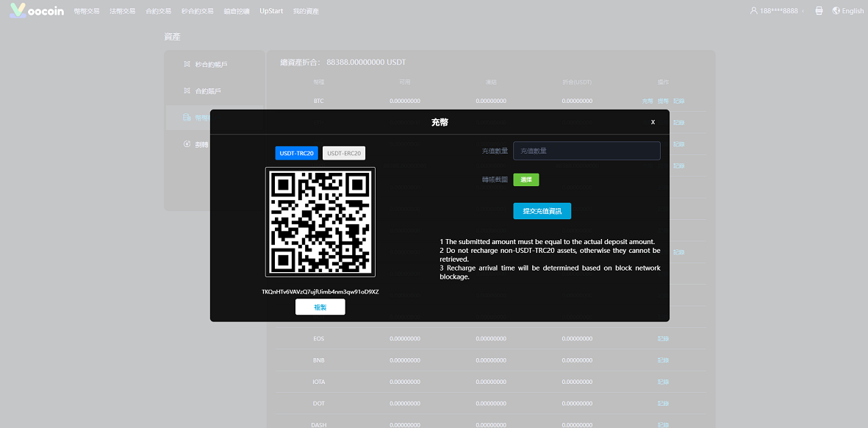Click the deposit QR code image
Viewport: 868px width, 428px height.
pos(320,222)
